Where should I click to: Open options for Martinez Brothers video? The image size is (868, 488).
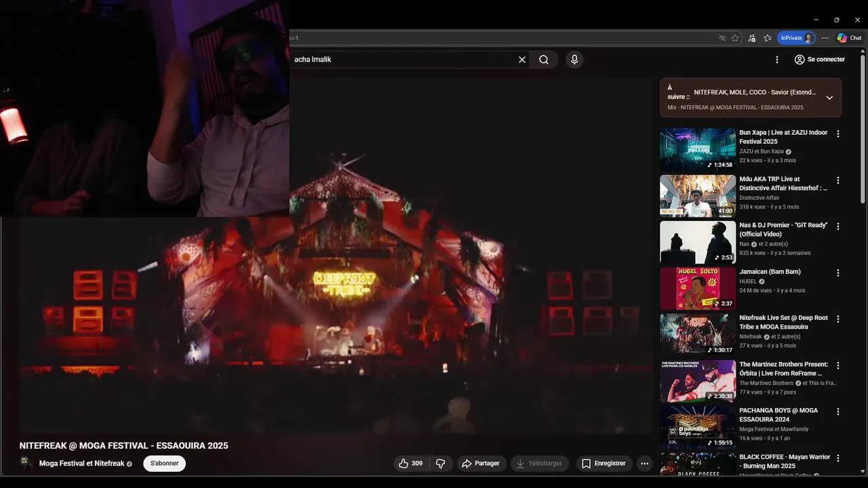point(838,365)
